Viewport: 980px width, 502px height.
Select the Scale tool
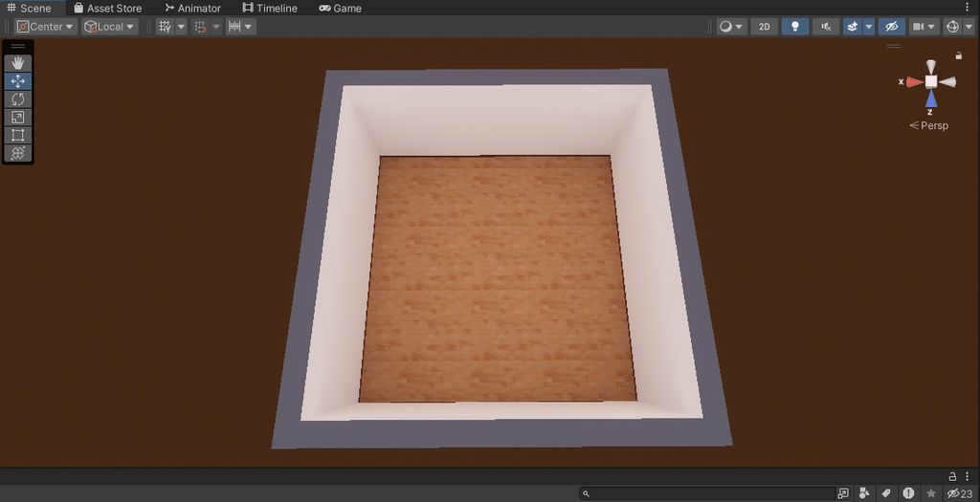(17, 118)
